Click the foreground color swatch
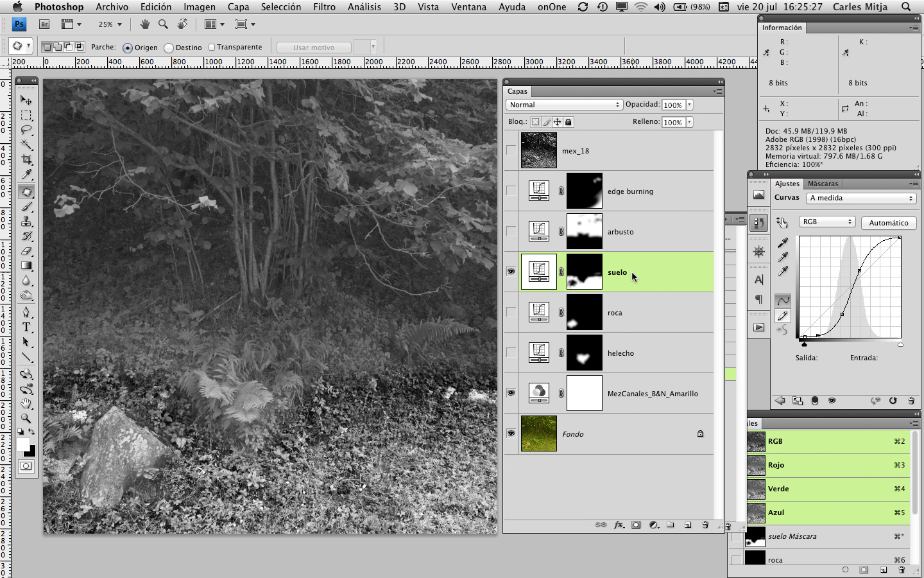Screen dimensions: 924x578 23,444
